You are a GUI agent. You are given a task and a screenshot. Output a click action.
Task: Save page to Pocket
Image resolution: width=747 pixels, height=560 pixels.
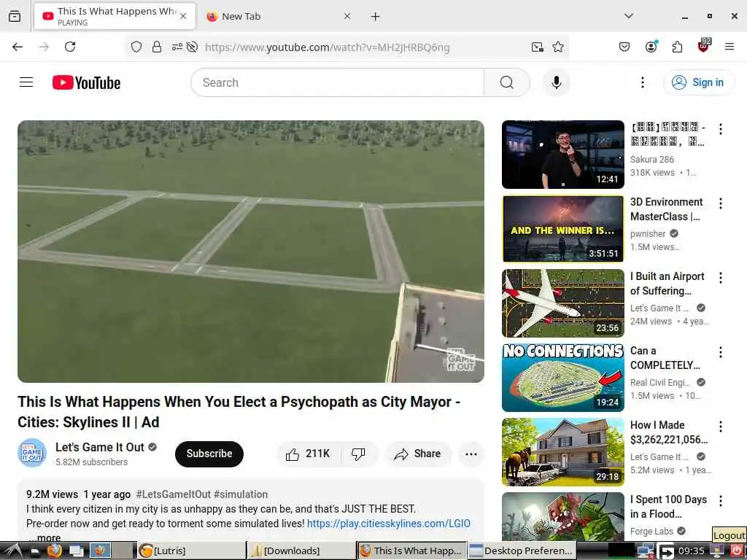[624, 47]
